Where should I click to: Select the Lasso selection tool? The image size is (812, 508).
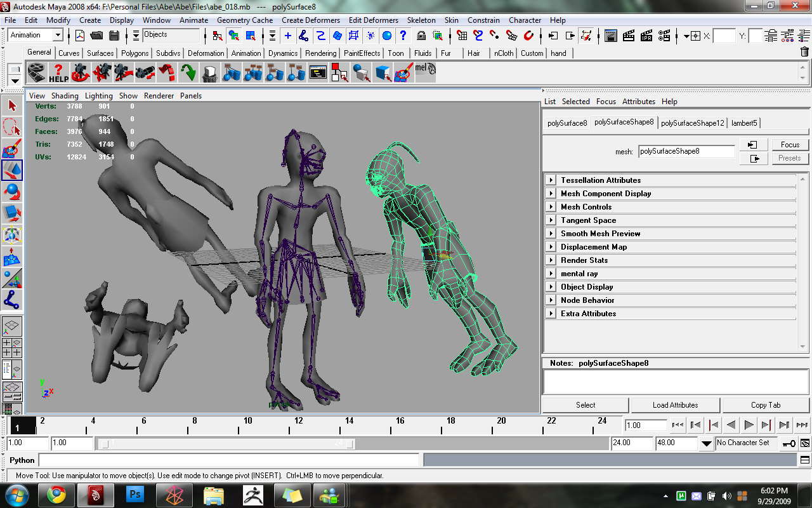[x=12, y=127]
